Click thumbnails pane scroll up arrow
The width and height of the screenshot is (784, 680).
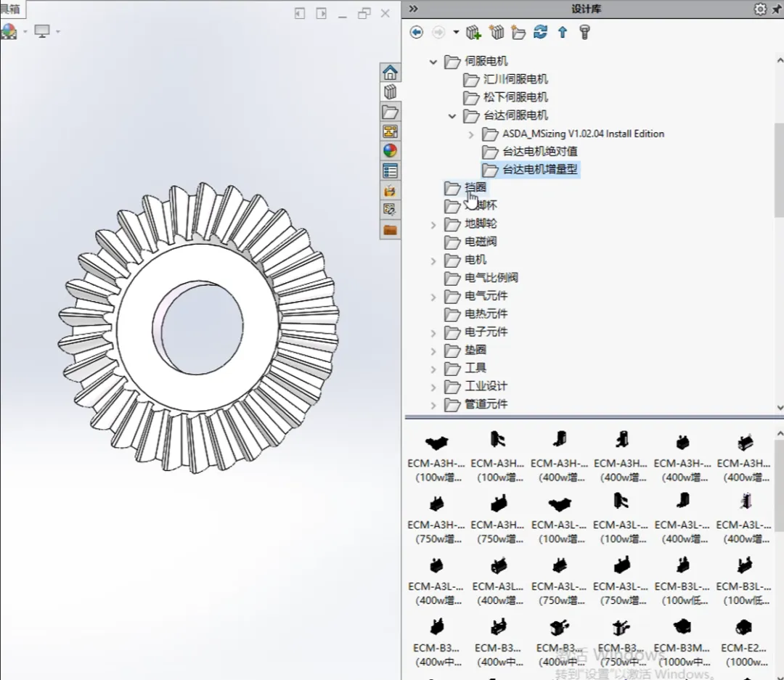[780, 433]
